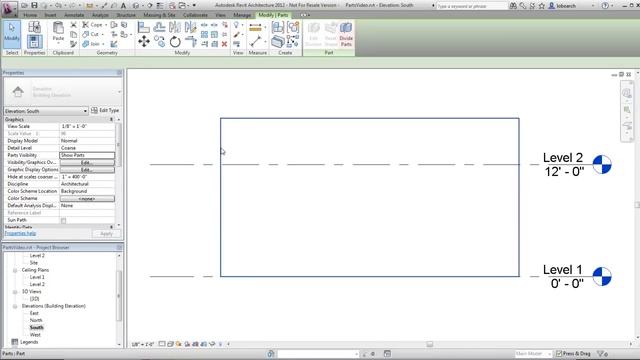640x360 pixels.
Task: Collapse the Ceiling Plans tree node
Action: 15,270
